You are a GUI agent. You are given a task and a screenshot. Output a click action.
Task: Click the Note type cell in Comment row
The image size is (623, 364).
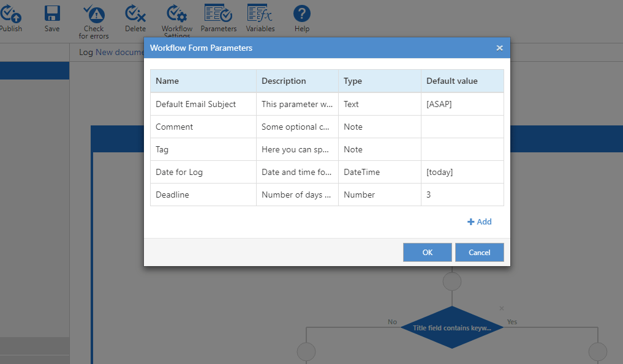[x=380, y=127]
